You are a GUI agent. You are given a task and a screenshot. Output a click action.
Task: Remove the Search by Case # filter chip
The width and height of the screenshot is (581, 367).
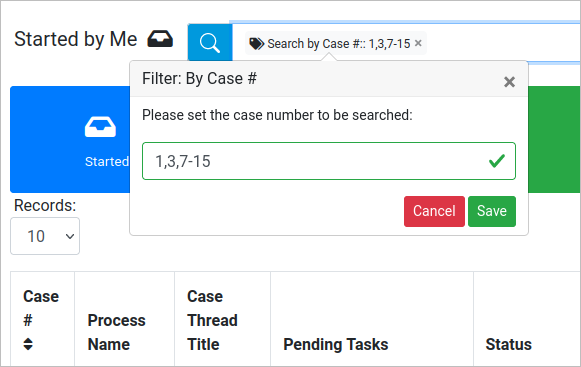[x=418, y=43]
